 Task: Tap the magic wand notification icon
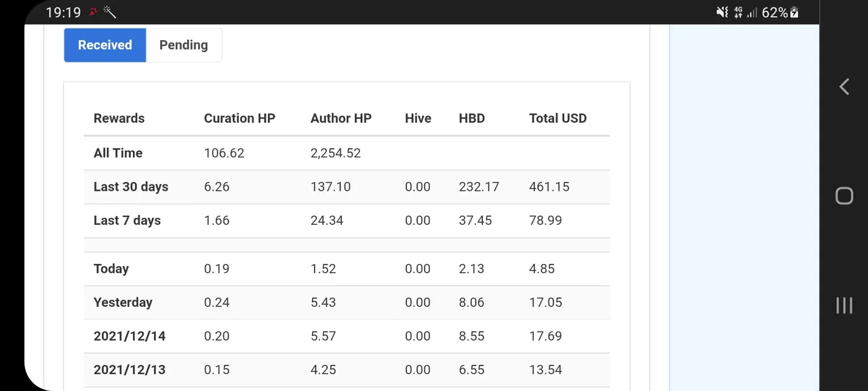[x=110, y=12]
